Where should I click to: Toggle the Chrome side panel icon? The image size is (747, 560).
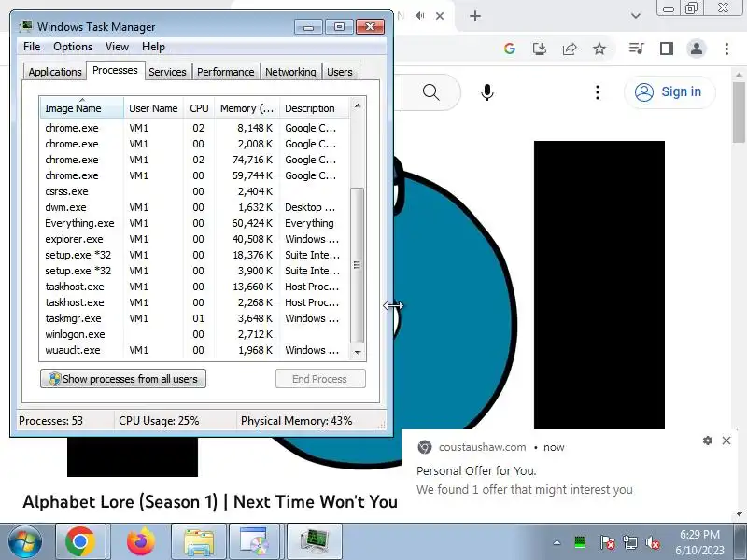coord(667,49)
